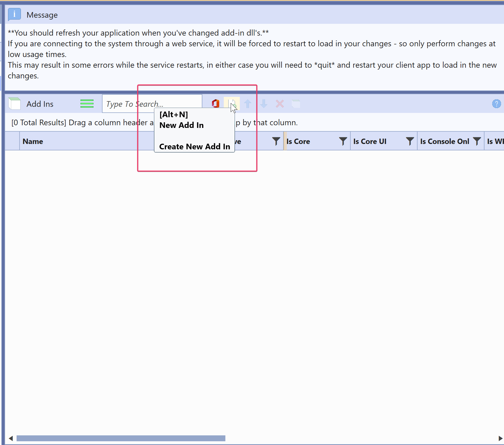Open the filter funnel on the Is Core column

pyautogui.click(x=343, y=141)
